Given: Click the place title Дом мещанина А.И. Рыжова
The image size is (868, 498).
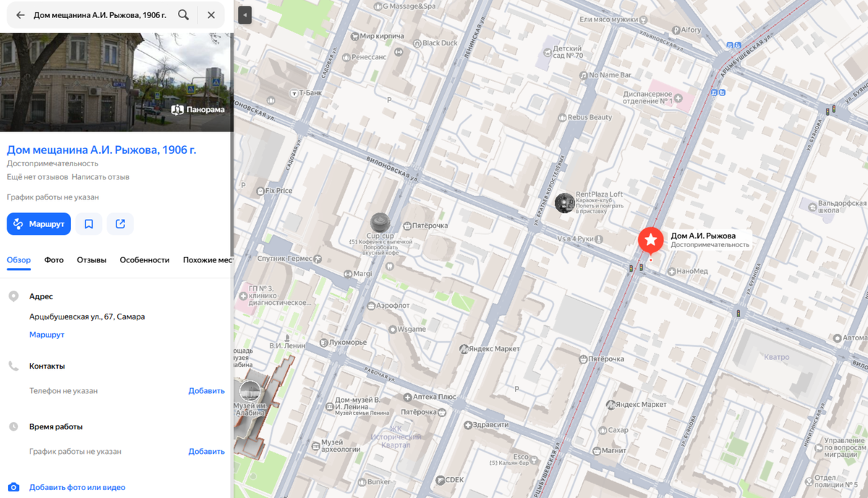Looking at the screenshot, I should tap(101, 150).
